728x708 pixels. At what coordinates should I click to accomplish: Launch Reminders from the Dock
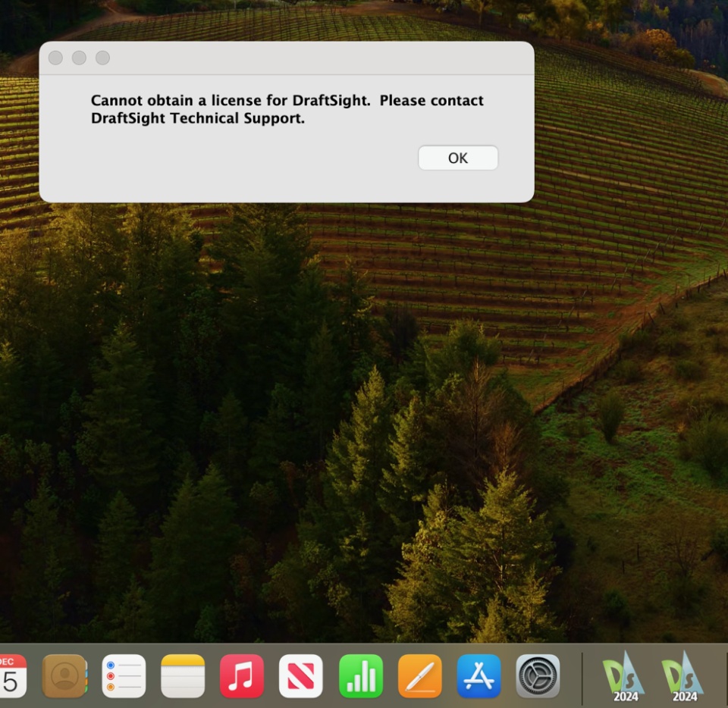(124, 676)
